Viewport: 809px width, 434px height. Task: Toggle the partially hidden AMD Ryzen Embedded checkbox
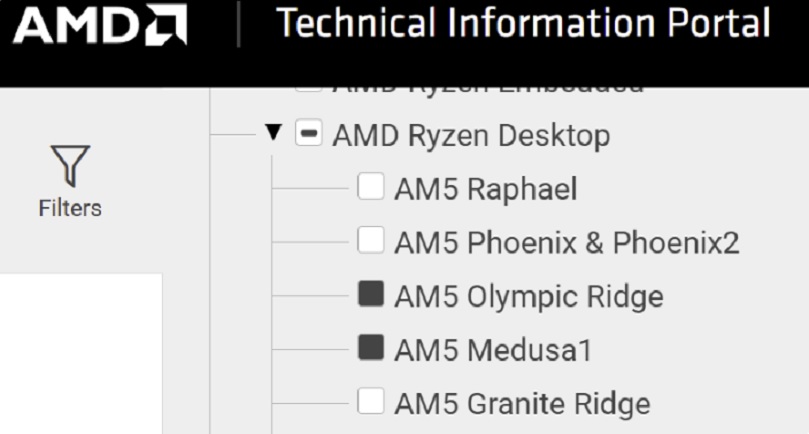pyautogui.click(x=309, y=90)
